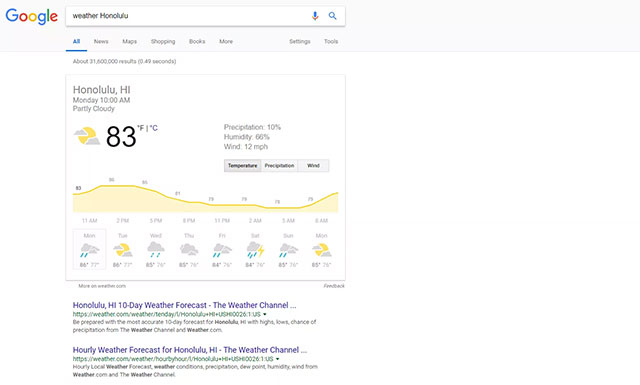
Task: Select Friday showers forecast icon
Action: pyautogui.click(x=222, y=250)
